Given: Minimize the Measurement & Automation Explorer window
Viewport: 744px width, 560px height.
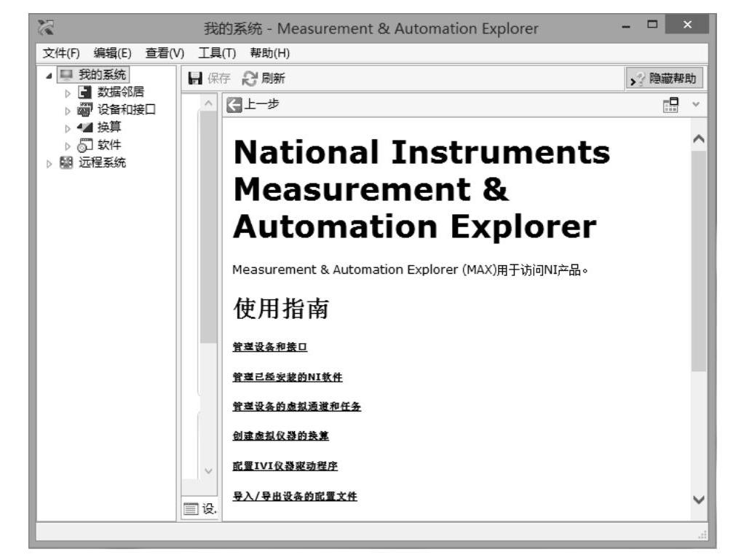Looking at the screenshot, I should (626, 25).
